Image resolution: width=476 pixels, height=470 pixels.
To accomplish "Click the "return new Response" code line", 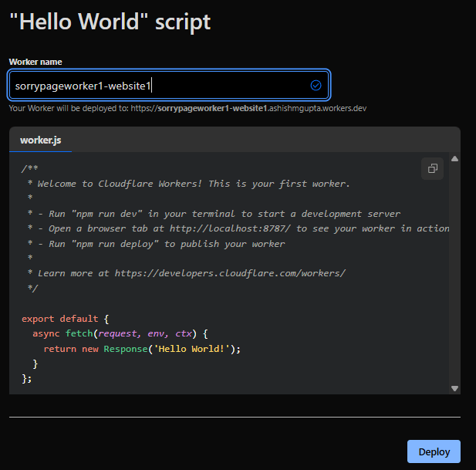I will pyautogui.click(x=142, y=349).
